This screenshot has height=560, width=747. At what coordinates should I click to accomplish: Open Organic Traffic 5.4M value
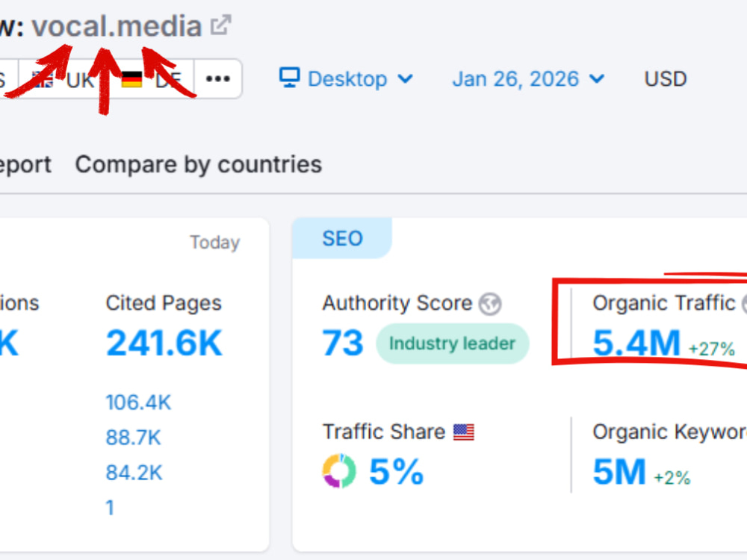[636, 343]
